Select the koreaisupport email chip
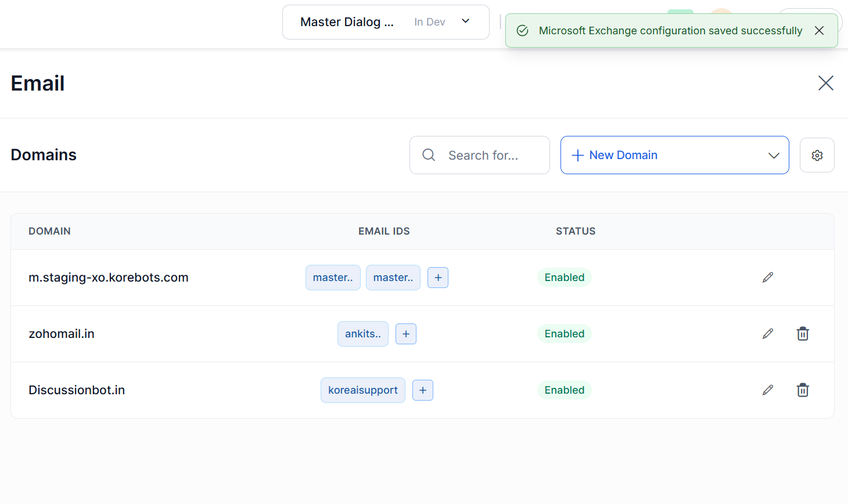The width and height of the screenshot is (848, 504). coord(362,390)
